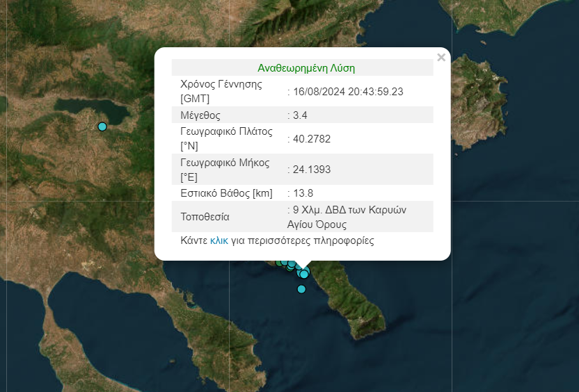Select the isolated earthquake marker in the sea
The height and width of the screenshot is (392, 579).
pyautogui.click(x=301, y=289)
